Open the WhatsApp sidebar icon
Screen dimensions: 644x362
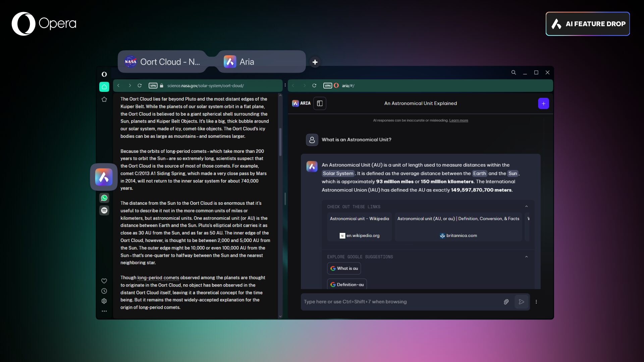104,197
